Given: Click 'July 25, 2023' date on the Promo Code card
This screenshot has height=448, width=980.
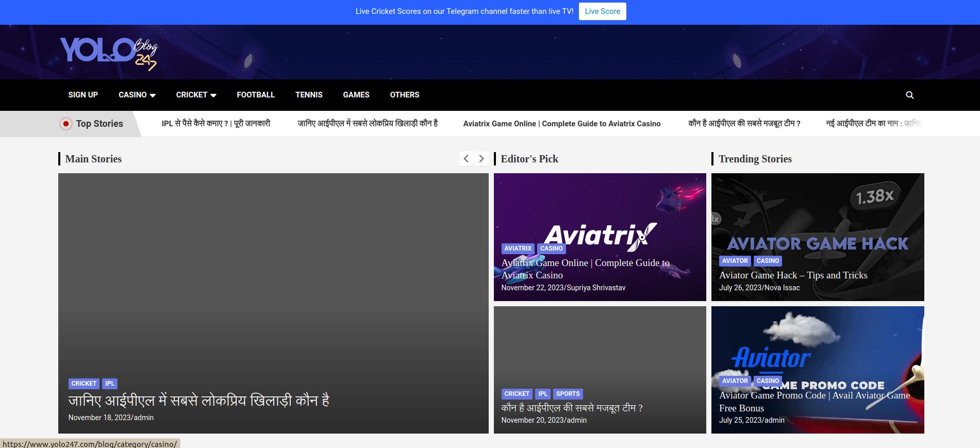Looking at the screenshot, I should coord(740,420).
